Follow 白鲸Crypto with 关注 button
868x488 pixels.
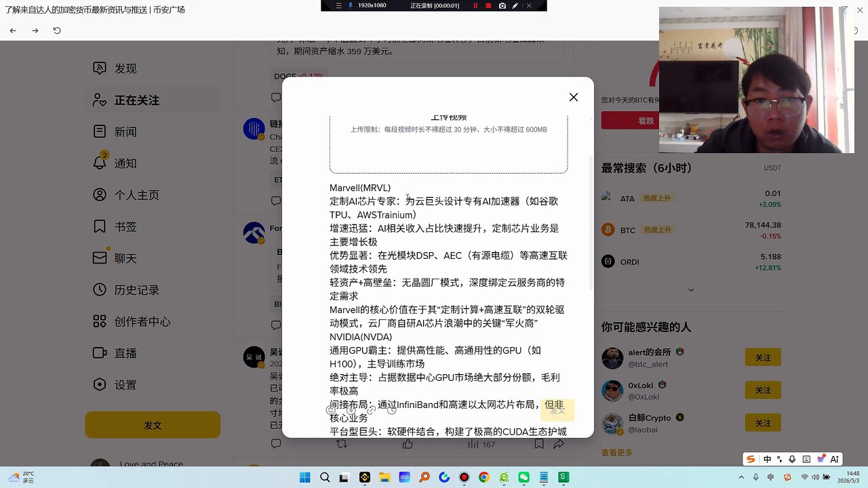(763, 423)
